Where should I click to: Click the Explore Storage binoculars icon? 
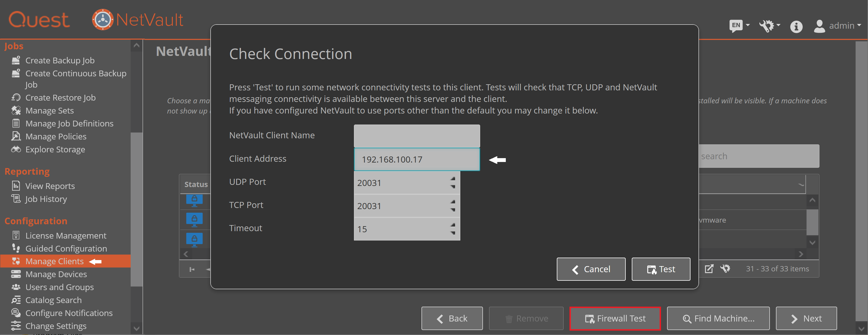coord(16,149)
